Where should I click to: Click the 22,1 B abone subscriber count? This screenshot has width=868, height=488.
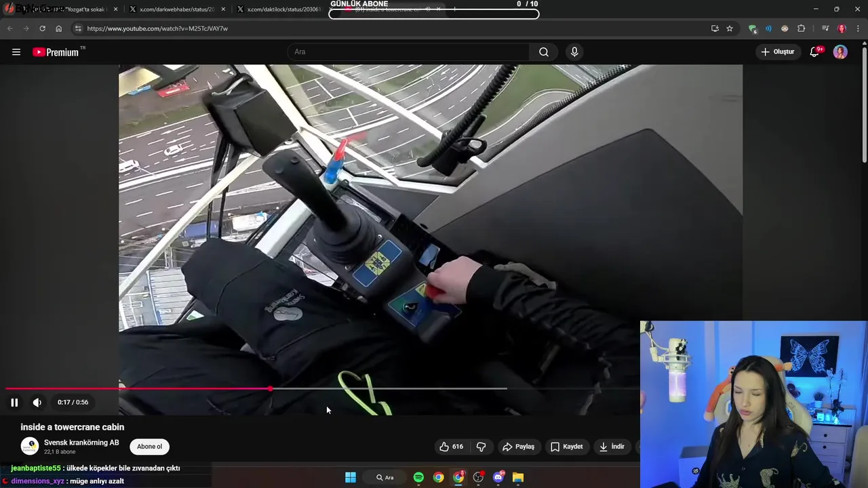[x=60, y=452]
